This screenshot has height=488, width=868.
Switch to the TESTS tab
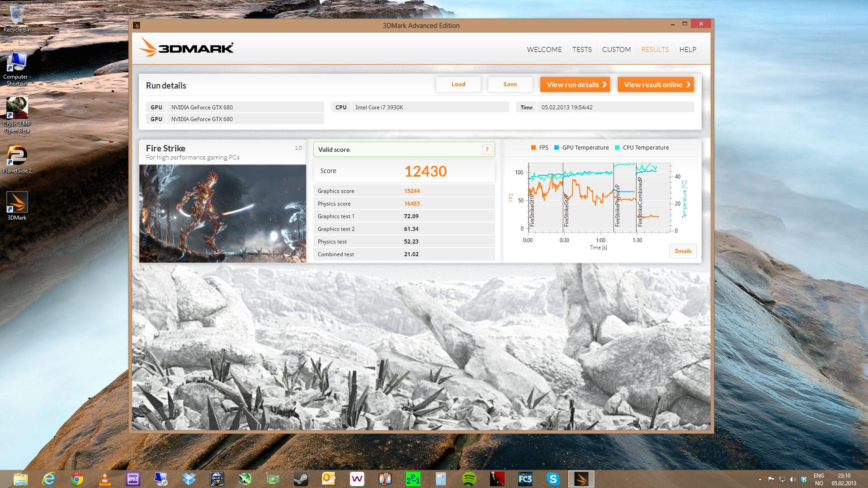[582, 50]
